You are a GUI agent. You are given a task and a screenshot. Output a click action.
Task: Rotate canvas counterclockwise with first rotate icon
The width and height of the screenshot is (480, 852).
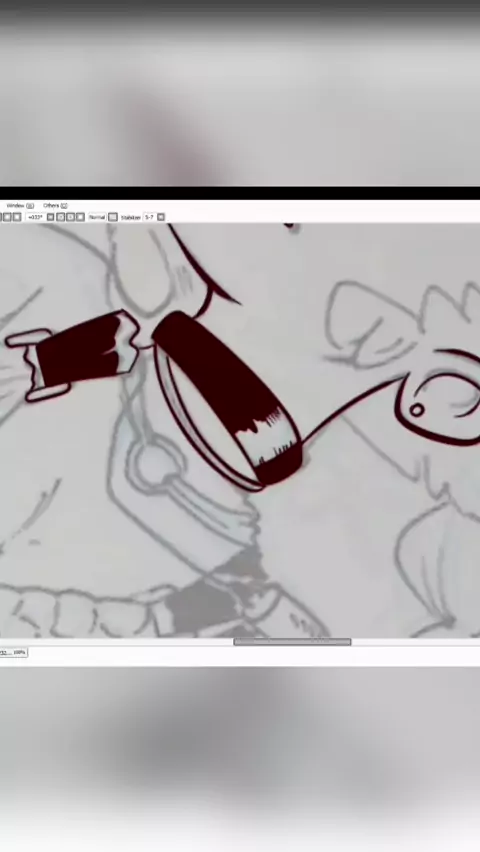coord(51,217)
